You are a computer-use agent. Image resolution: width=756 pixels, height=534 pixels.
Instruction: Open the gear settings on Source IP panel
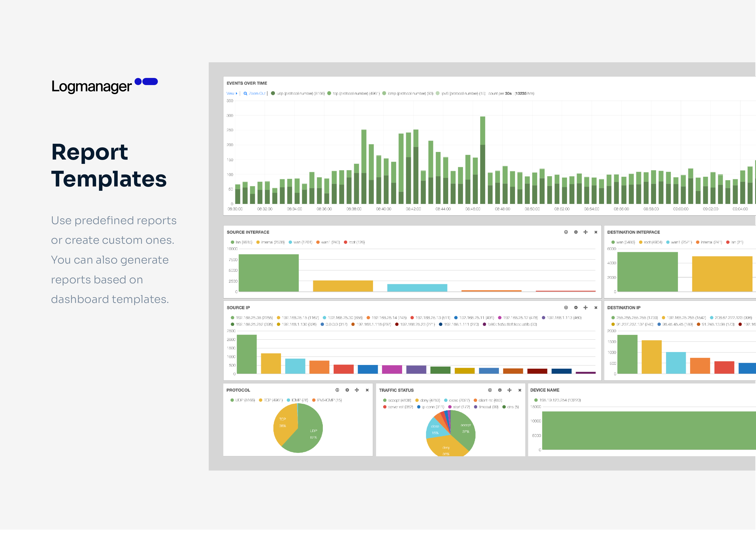tap(576, 307)
